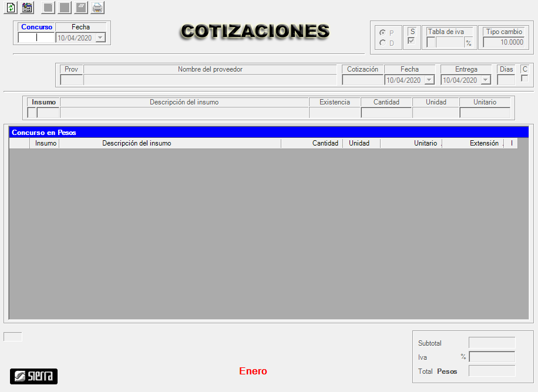Open the Entrega date dropdown
Screen dimensions: 538x392
(x=485, y=80)
